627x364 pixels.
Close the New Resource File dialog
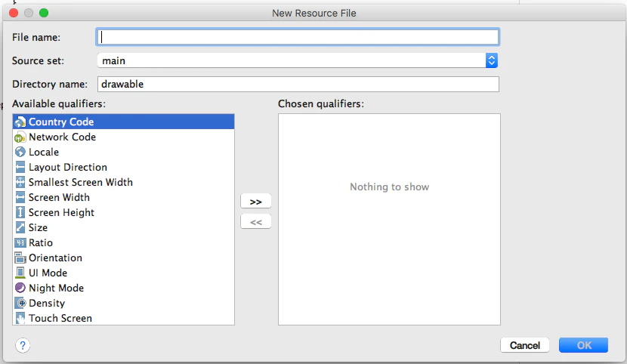tap(14, 13)
